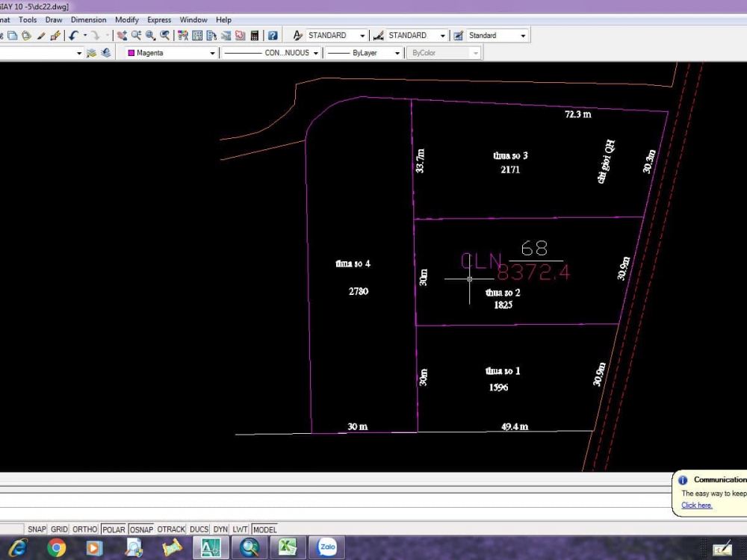
Task: Click the Undo arrow icon
Action: tap(73, 35)
